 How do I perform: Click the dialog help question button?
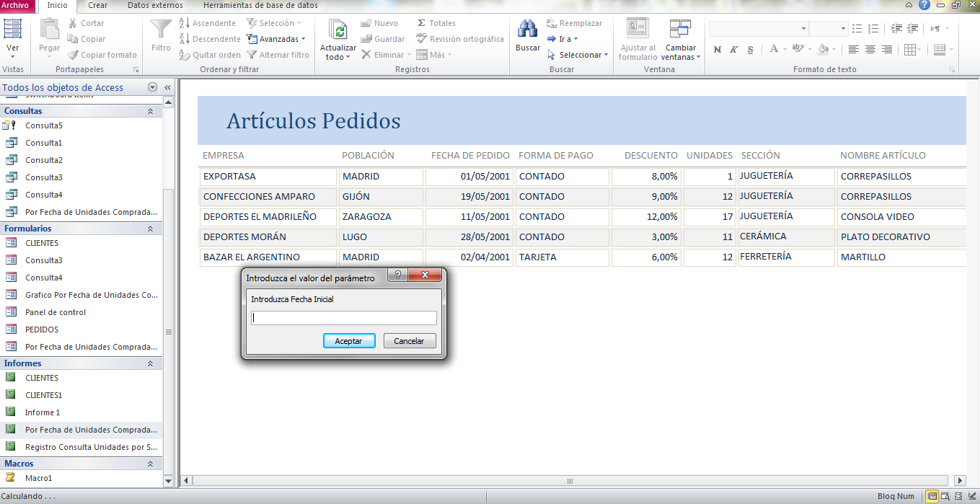[397, 275]
